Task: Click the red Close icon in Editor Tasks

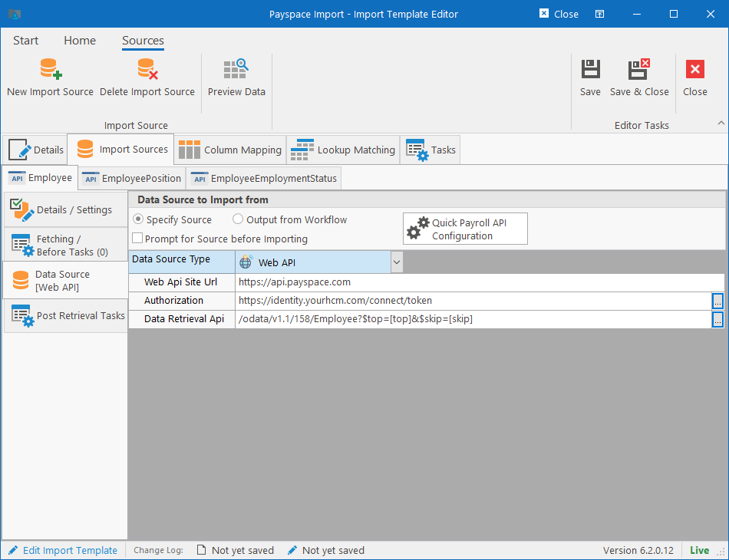Action: [x=695, y=69]
